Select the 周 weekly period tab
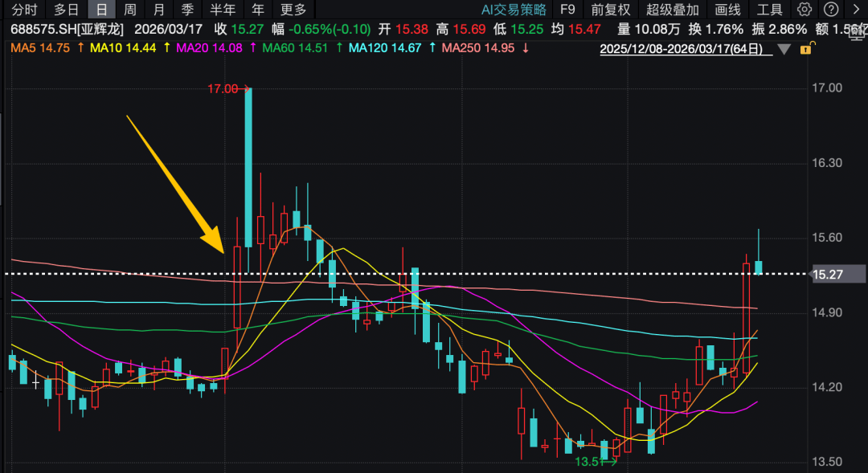Viewport: 868px width, 473px height. (129, 10)
